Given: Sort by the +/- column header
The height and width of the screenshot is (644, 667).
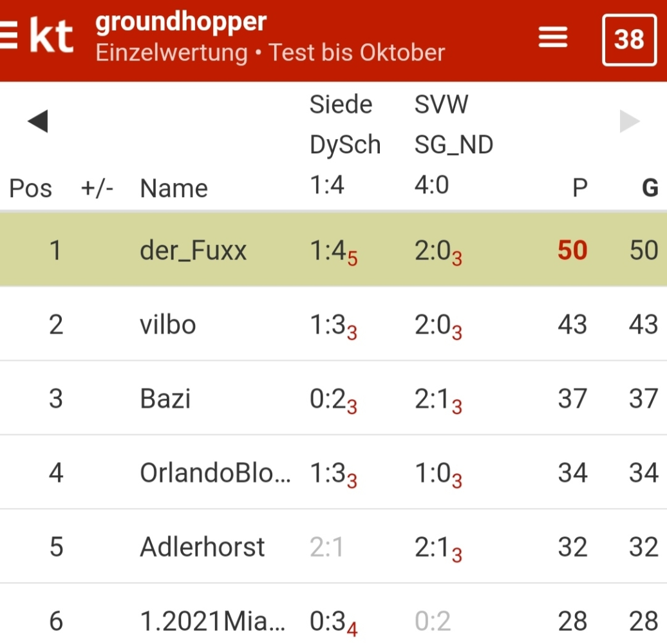Looking at the screenshot, I should (x=97, y=188).
